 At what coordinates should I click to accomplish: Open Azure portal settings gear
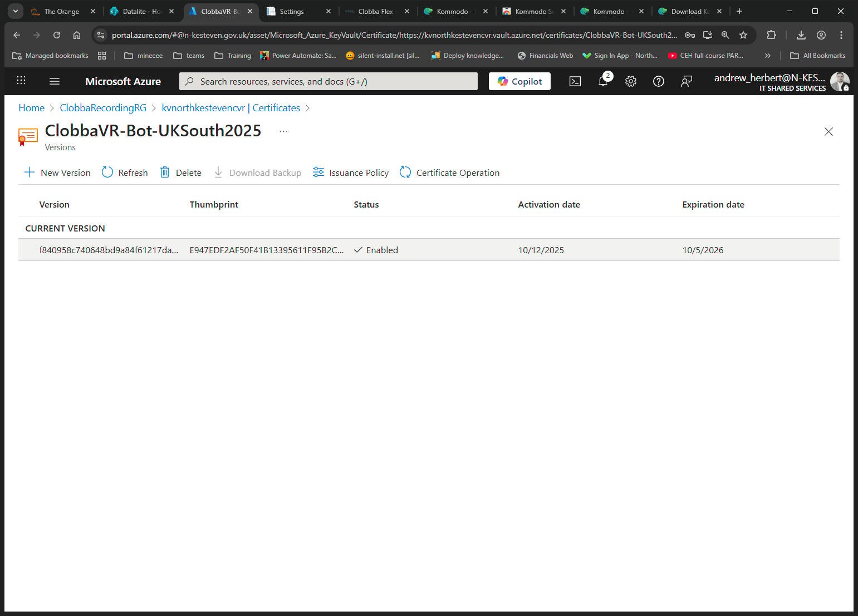[x=631, y=81]
